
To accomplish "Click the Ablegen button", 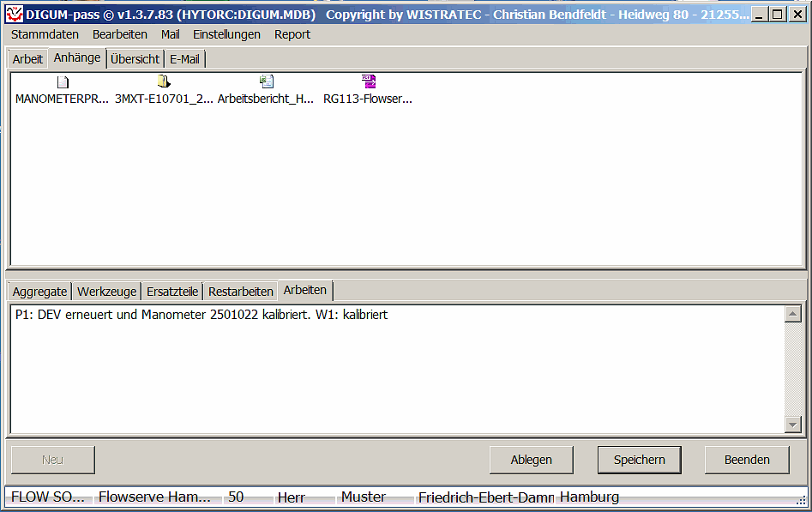I will [531, 460].
